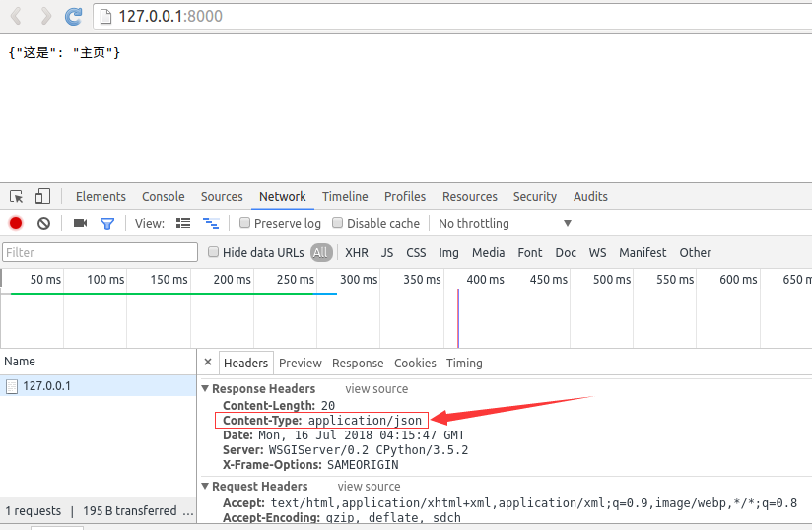Open the Profiles tab
812x530 pixels.
pyautogui.click(x=405, y=197)
